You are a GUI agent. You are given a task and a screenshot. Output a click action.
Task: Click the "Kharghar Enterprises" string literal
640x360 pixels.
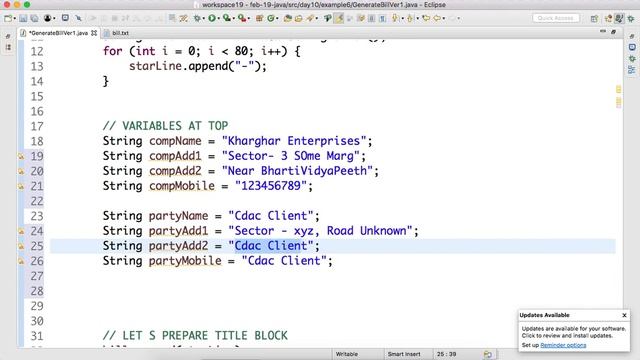[294, 141]
